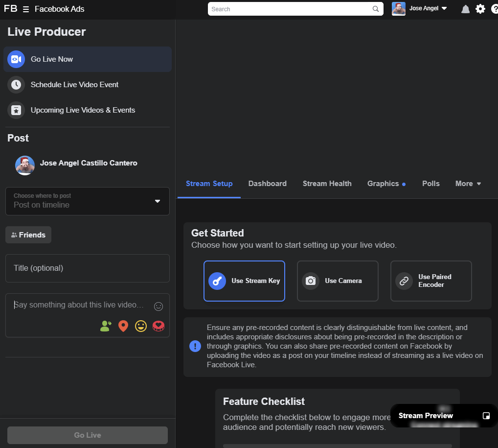Open emoji picker in description box
Image resolution: width=498 pixels, height=448 pixels.
click(158, 307)
